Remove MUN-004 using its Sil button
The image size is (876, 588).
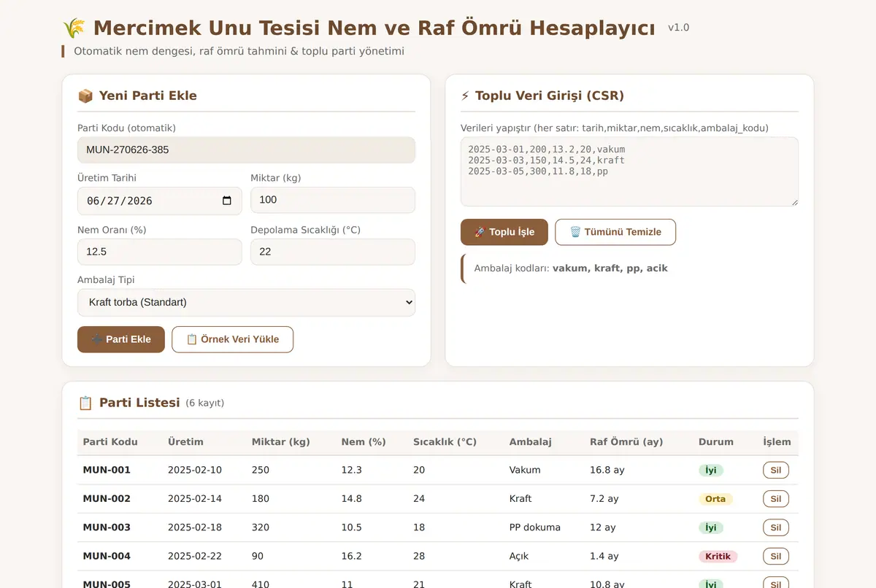point(776,556)
